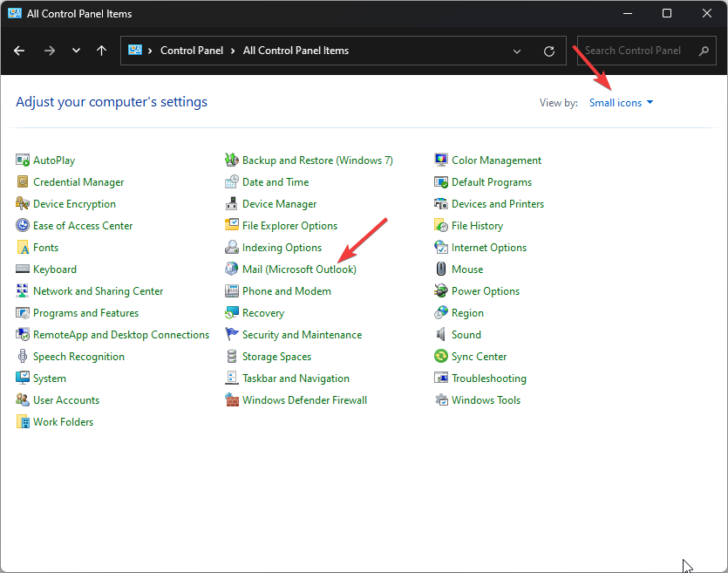This screenshot has width=728, height=573.
Task: Click the Speech Recognition microphone icon
Action: (x=23, y=357)
